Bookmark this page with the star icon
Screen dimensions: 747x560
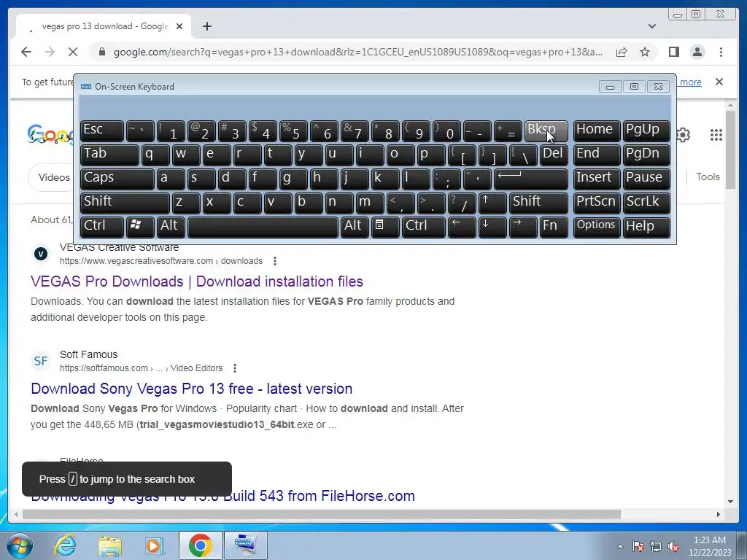point(645,52)
